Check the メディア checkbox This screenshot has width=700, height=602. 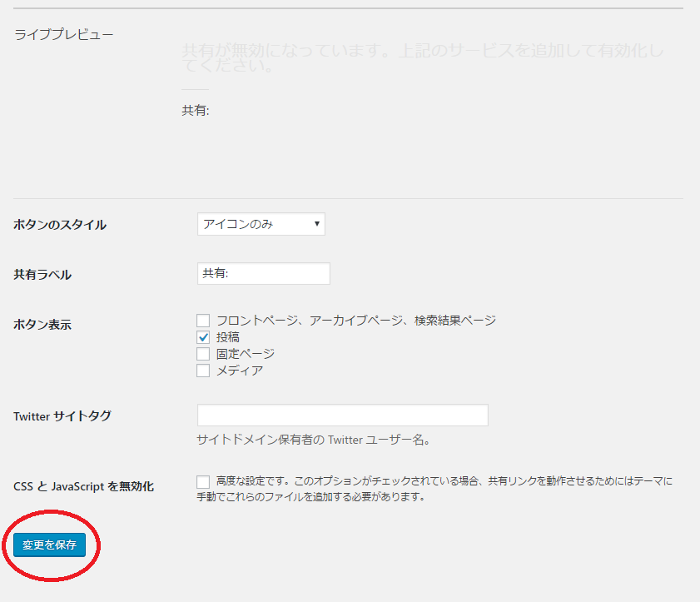click(x=203, y=371)
